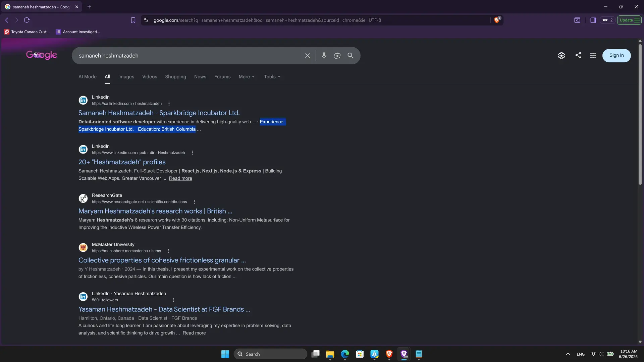Switch to Forums results
The width and height of the screenshot is (644, 362).
(x=222, y=77)
